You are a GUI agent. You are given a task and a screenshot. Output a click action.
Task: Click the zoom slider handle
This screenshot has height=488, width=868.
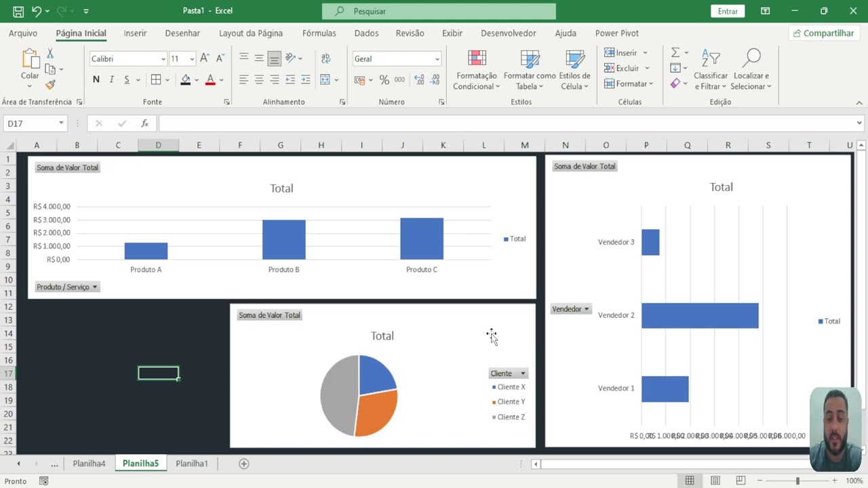(797, 481)
